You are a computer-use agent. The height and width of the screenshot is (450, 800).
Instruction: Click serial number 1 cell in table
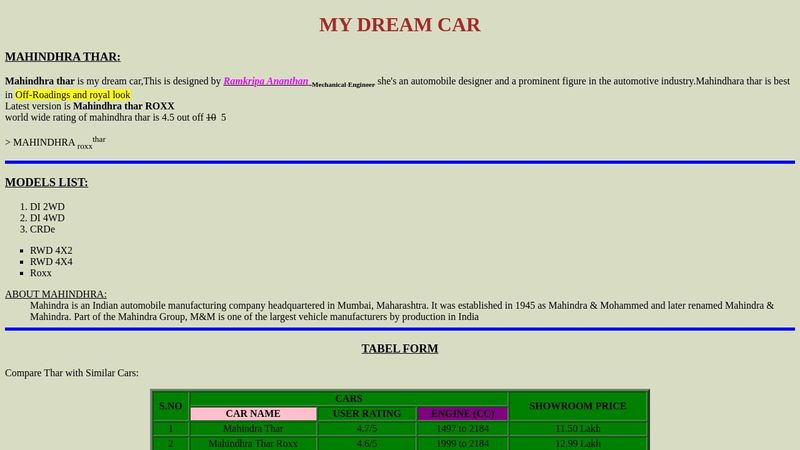click(x=170, y=429)
